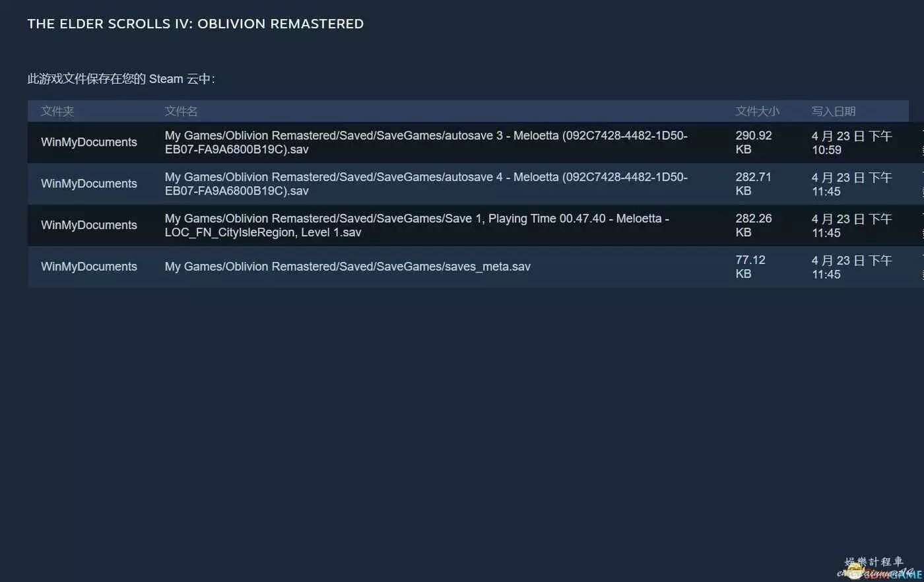Sort by the 写入日期 column header
Viewport: 924px width, 582px height.
coord(833,112)
